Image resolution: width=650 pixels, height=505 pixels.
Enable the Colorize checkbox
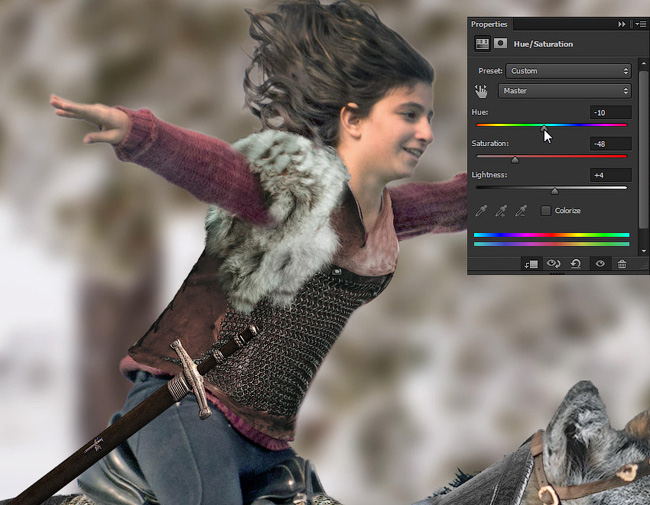[546, 211]
